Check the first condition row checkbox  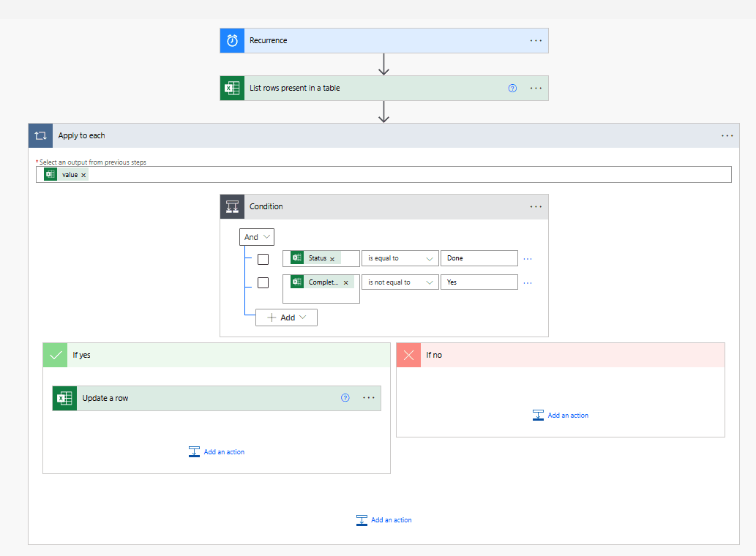[x=263, y=259]
